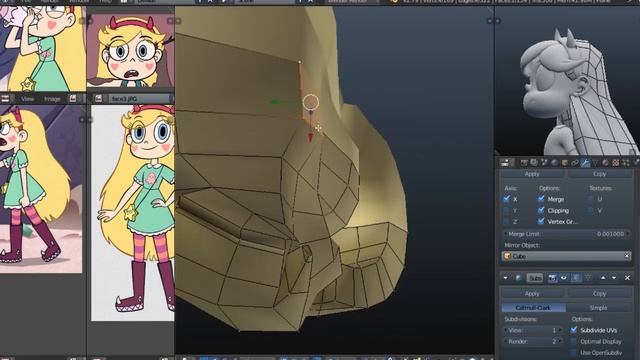Click the Render subdivisions field
The image size is (640, 360).
[x=533, y=341]
